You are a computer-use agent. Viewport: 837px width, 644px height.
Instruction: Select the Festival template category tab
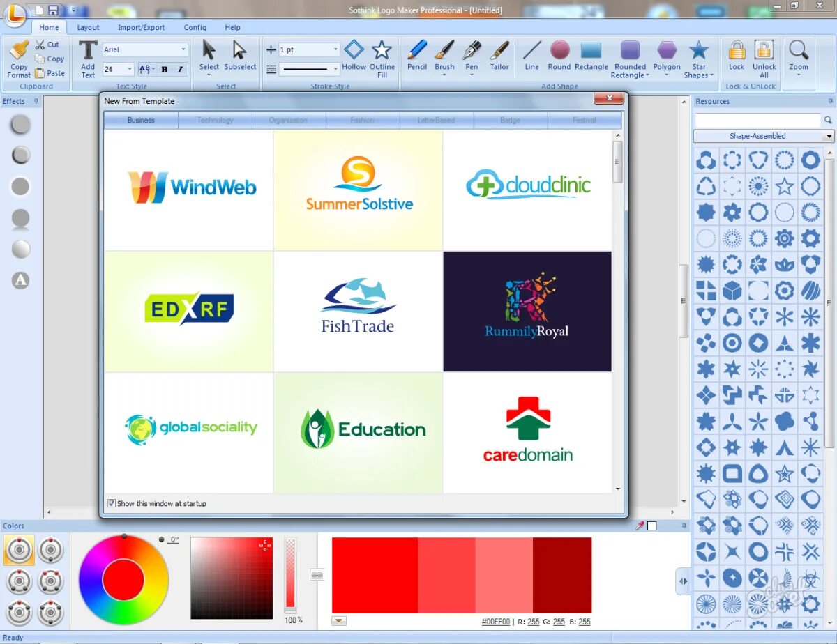pos(585,120)
